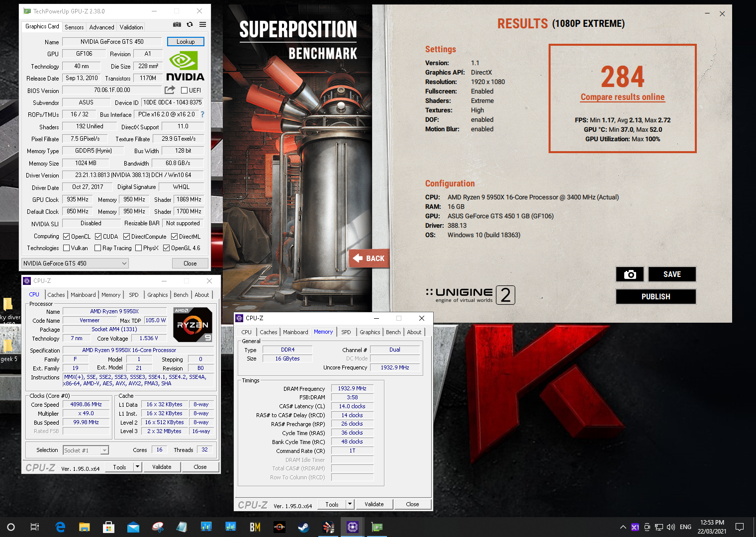Click the Close button in GPU-Z
This screenshot has height=537, width=756.
click(190, 264)
